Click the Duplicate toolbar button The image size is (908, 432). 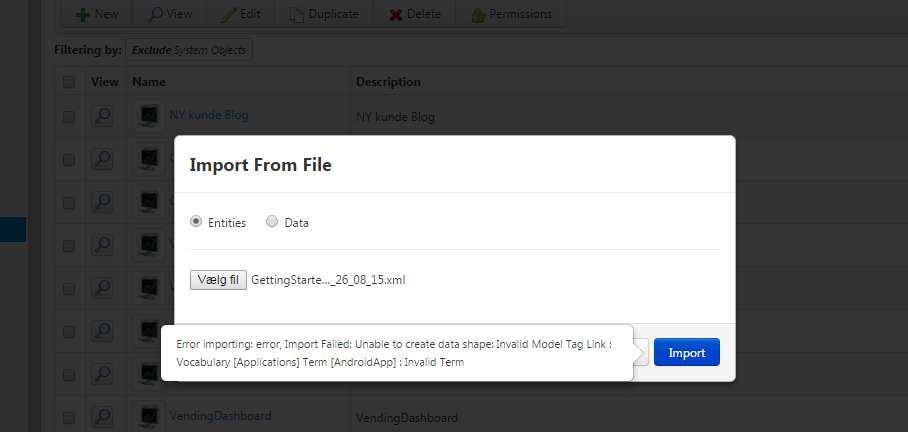click(x=324, y=14)
